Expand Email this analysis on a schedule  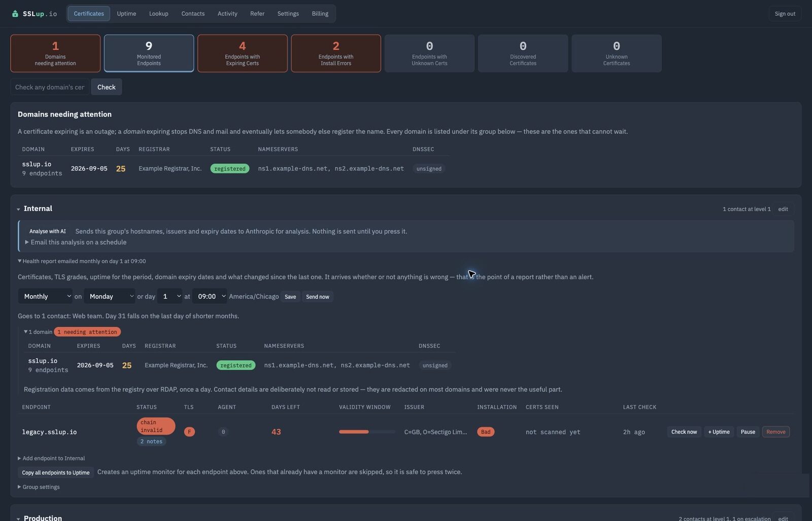pyautogui.click(x=76, y=242)
